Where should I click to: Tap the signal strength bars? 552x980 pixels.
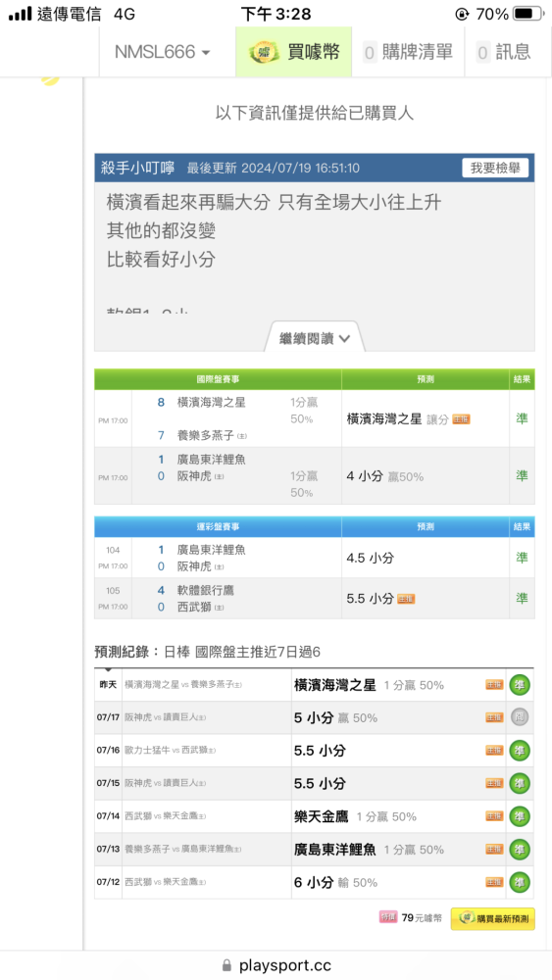(x=20, y=14)
